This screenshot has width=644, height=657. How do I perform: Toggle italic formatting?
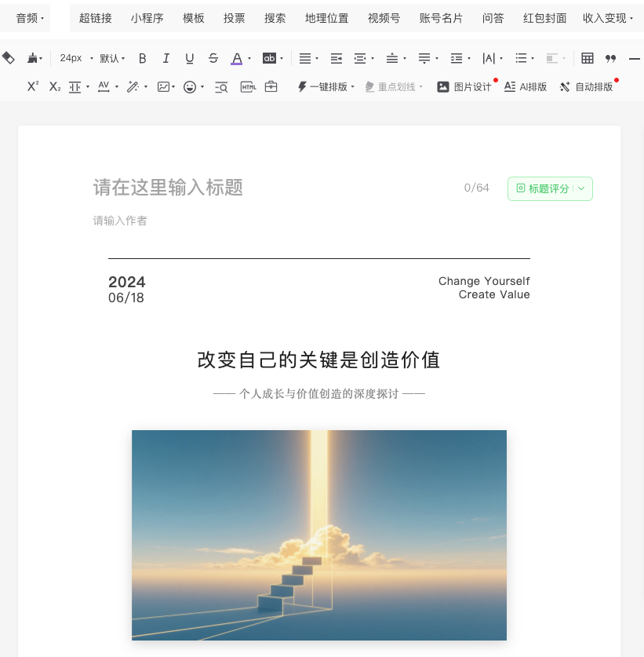pyautogui.click(x=166, y=58)
